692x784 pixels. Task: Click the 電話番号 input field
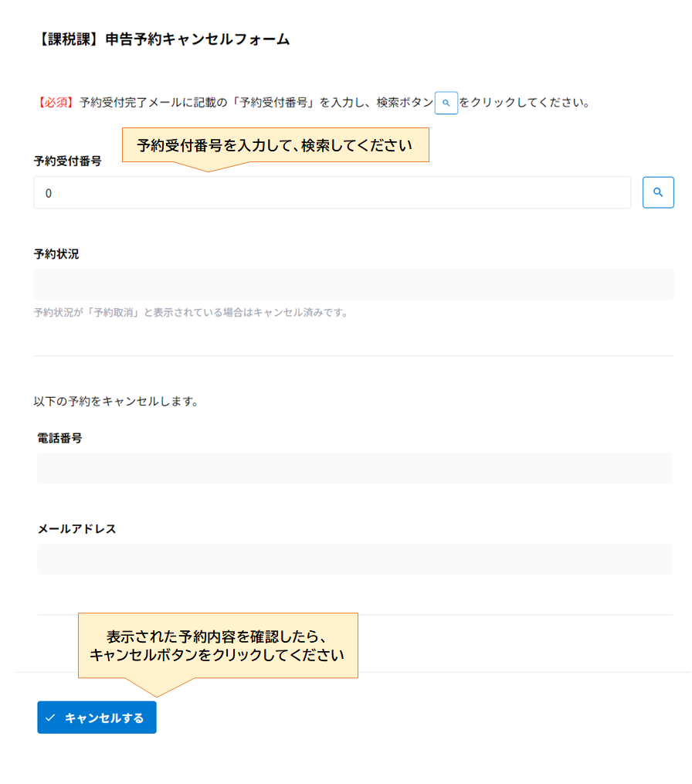(x=354, y=468)
